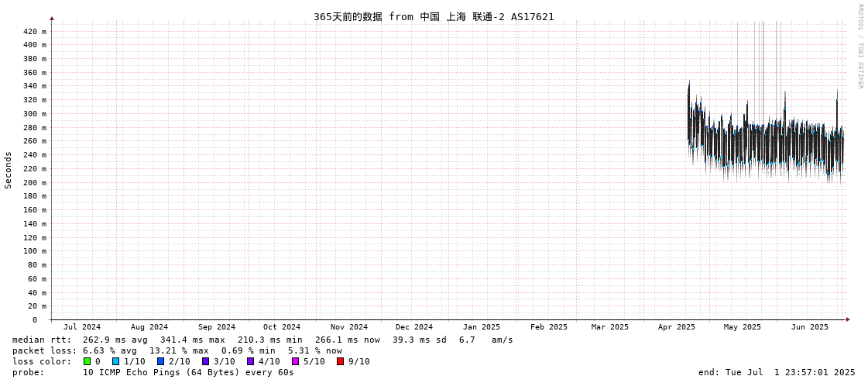Click the purple 4/10 loss color swatch
The width and height of the screenshot is (868, 383).
coord(251,361)
